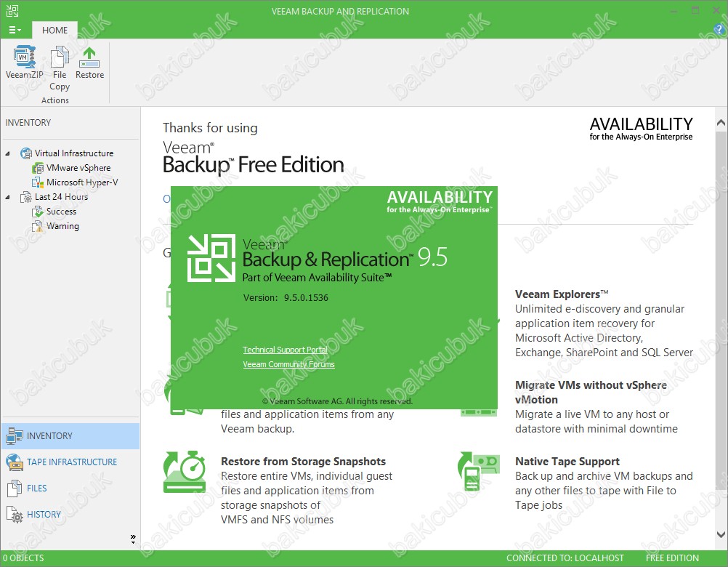
Task: Open the Warning sessions node
Action: point(62,226)
